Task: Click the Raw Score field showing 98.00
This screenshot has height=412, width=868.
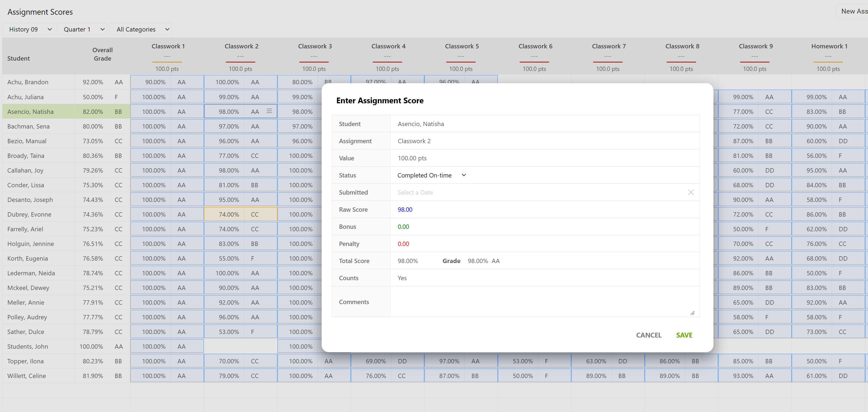Action: tap(405, 209)
